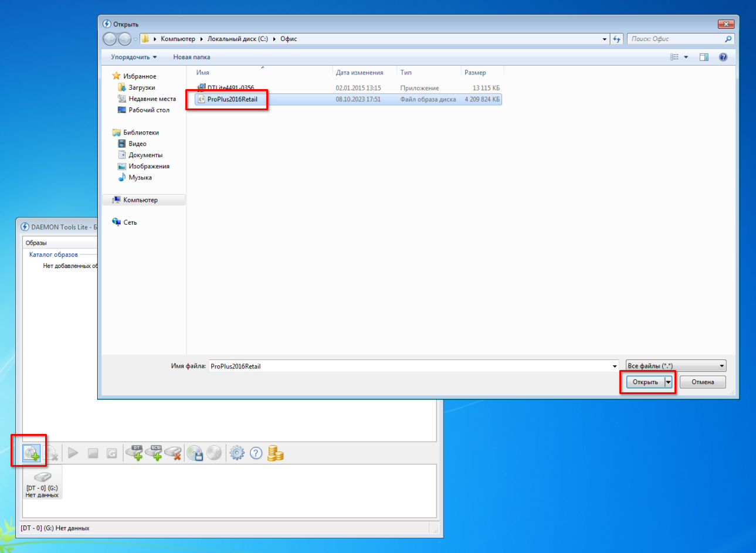The height and width of the screenshot is (553, 756).
Task: Click the Открыть button
Action: pos(645,382)
